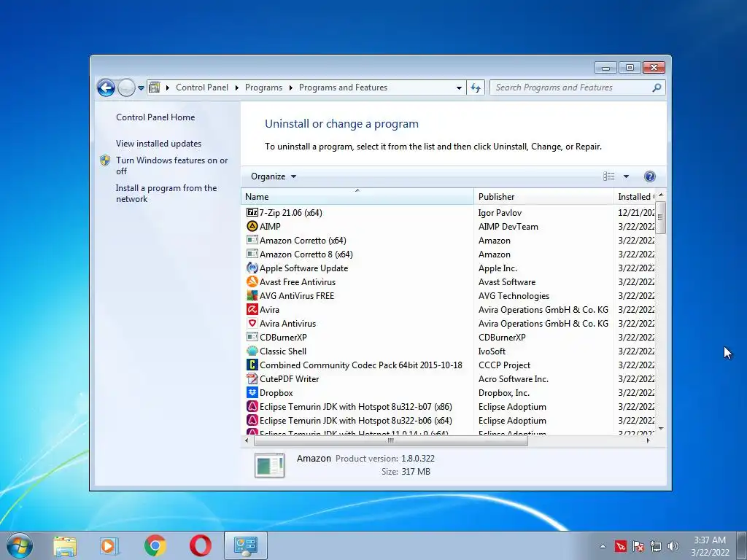The width and height of the screenshot is (747, 560).
Task: Click the Programs breadcrumb
Action: pos(263,87)
